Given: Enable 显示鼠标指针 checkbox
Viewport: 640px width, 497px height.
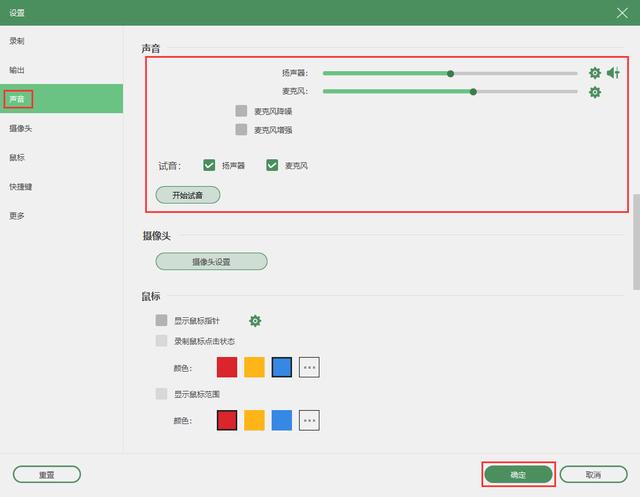Looking at the screenshot, I should coord(161,320).
